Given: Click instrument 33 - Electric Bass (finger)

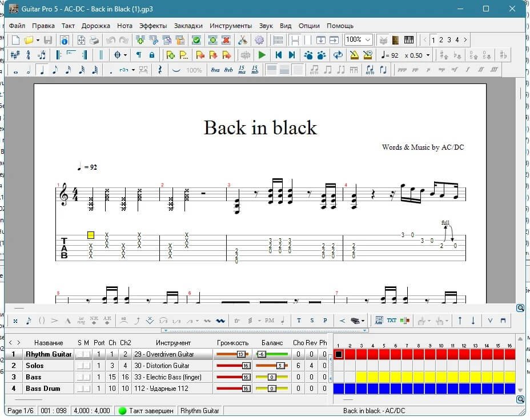Looking at the screenshot, I should pos(168,377).
